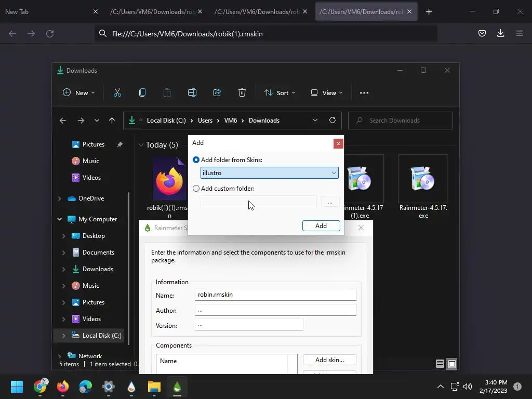Click the Firefox URL address bar
The width and height of the screenshot is (532, 399).
pyautogui.click(x=265, y=34)
